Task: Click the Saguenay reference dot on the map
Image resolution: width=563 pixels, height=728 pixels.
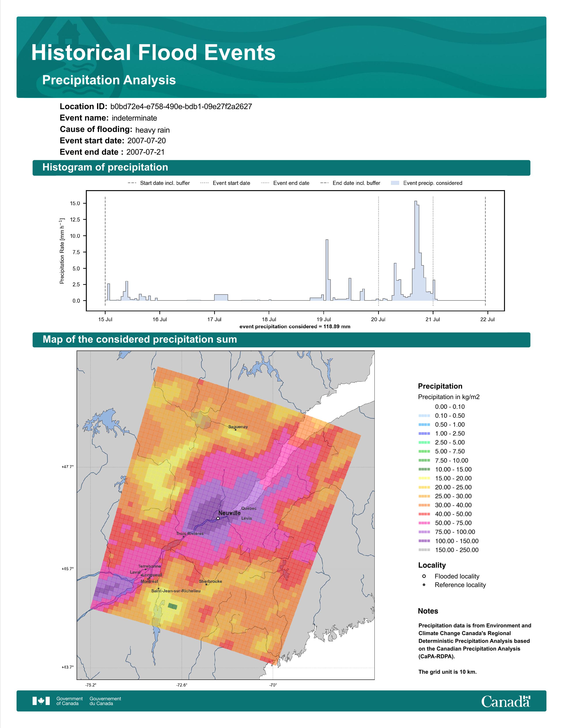Action: (x=236, y=430)
